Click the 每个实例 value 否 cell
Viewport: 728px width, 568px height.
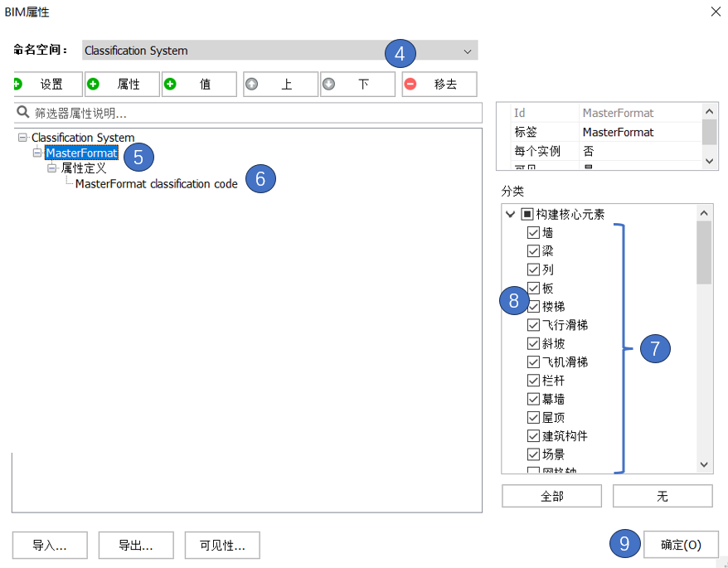pos(640,151)
